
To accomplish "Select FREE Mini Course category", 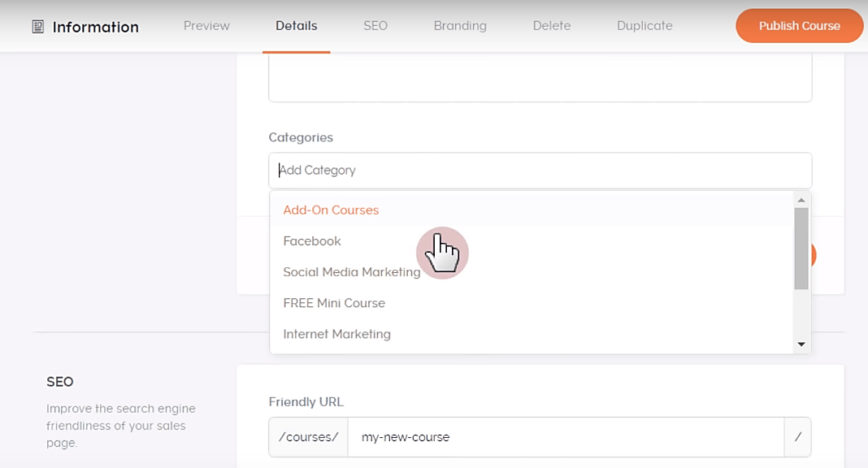I will (334, 303).
